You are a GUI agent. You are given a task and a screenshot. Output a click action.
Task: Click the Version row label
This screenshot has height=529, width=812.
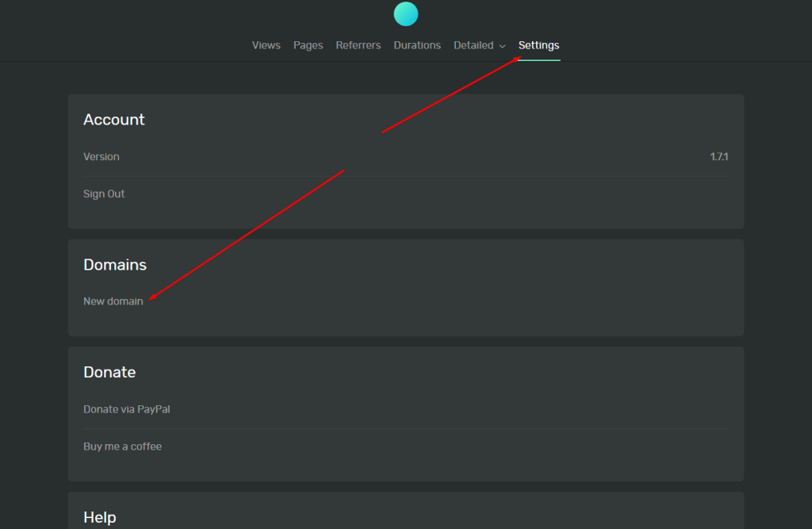point(101,157)
